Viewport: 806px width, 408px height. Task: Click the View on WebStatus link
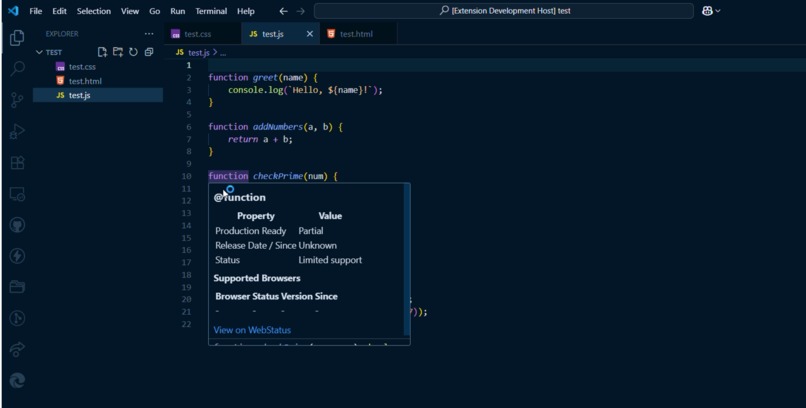(252, 330)
